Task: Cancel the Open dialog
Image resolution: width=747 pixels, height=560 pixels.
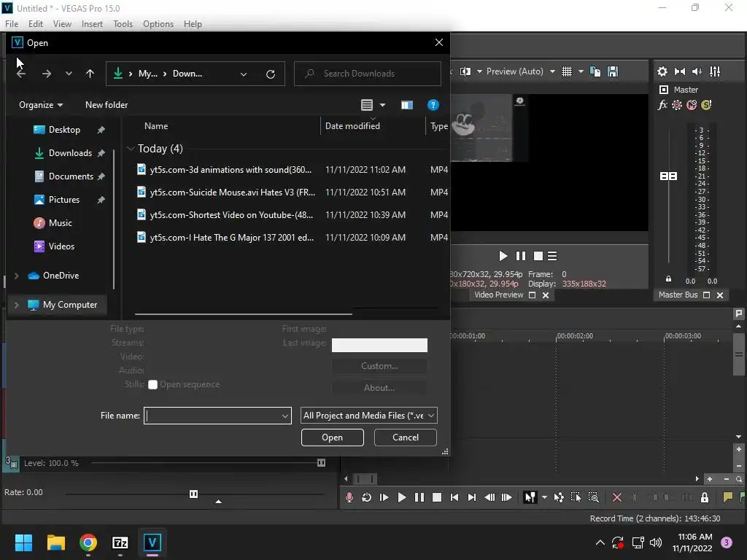Action: click(406, 437)
